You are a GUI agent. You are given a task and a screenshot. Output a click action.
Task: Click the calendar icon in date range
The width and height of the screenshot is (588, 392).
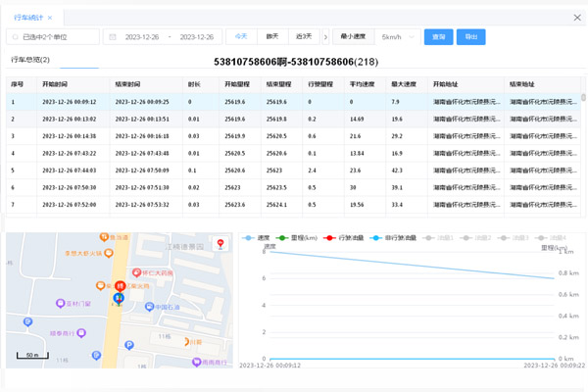pyautogui.click(x=111, y=37)
